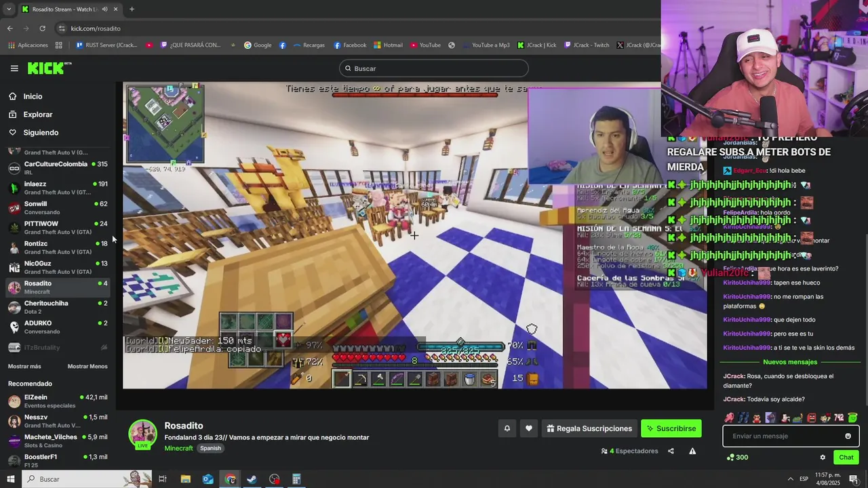Jump to Nuevos mensajes in chat

[x=790, y=362]
